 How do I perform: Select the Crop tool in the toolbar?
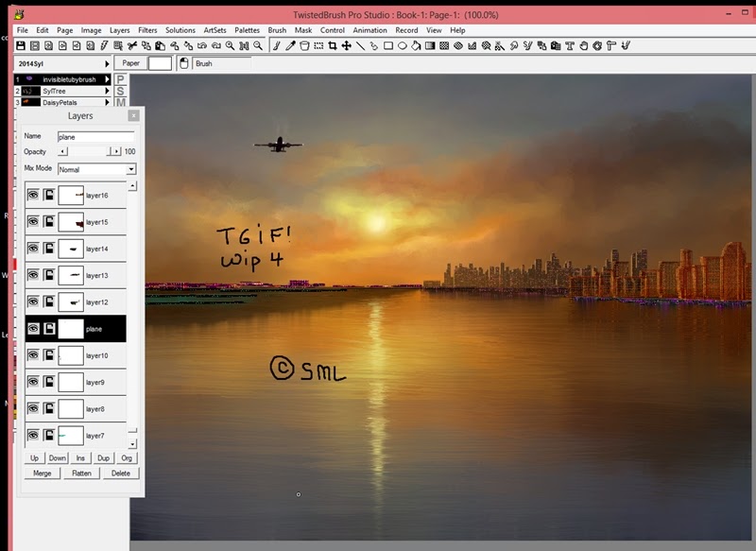pyautogui.click(x=333, y=45)
